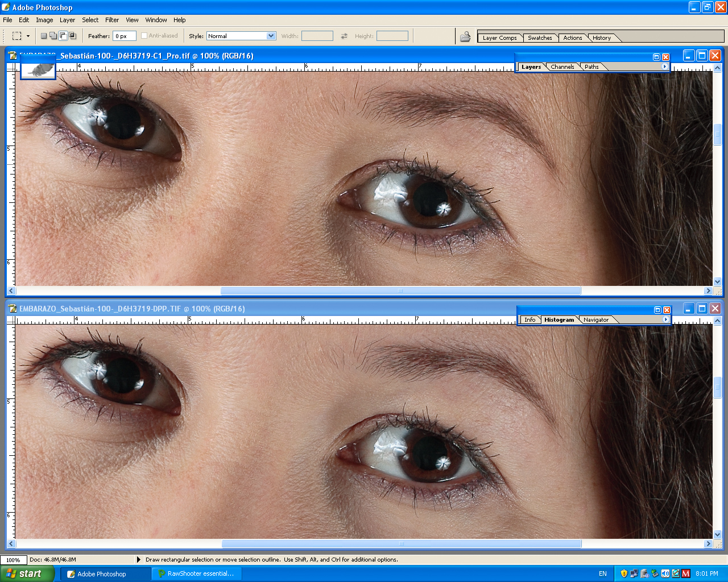
Task: Toggle the Anti-aliased checkbox
Action: point(144,35)
